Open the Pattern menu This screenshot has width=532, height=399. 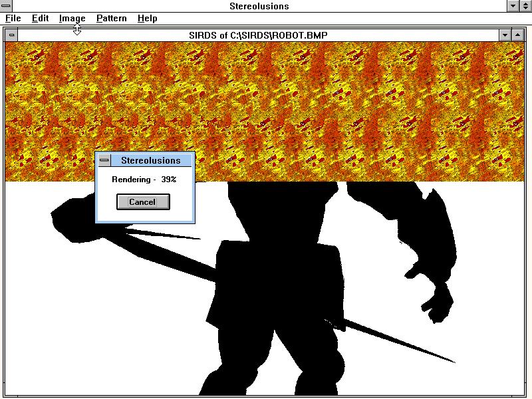112,19
